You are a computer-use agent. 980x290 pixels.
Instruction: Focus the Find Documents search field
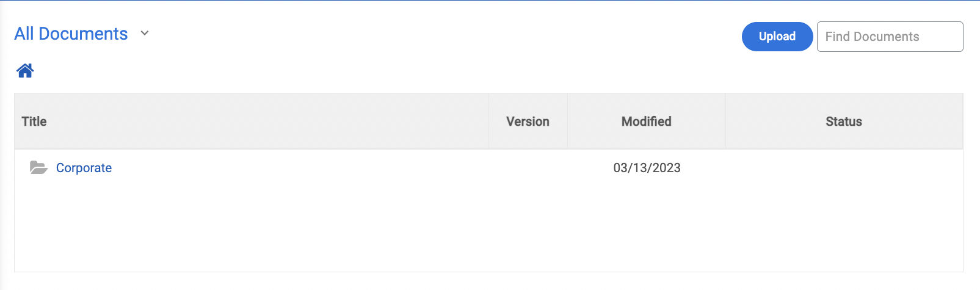pyautogui.click(x=890, y=37)
